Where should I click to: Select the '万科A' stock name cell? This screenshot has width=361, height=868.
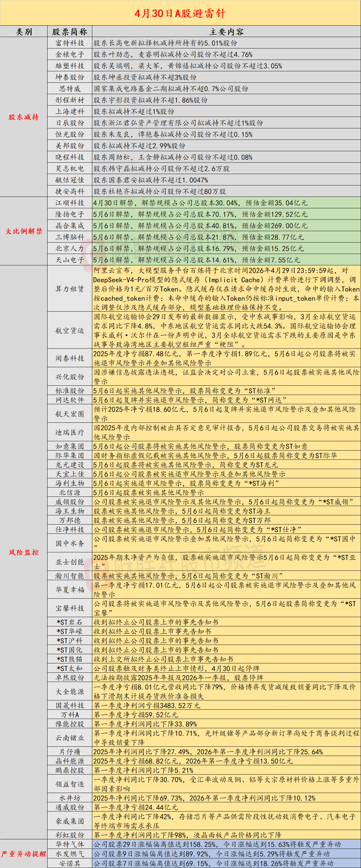tap(69, 715)
